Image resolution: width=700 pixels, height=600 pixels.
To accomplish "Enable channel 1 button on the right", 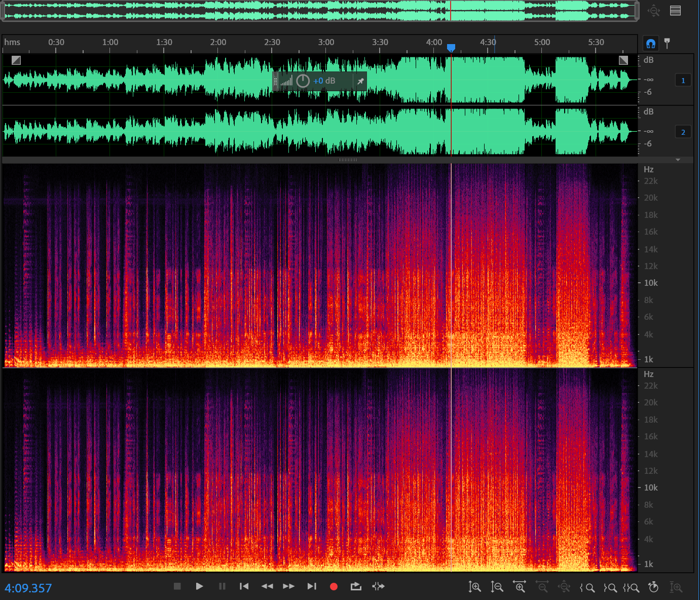I will (683, 80).
